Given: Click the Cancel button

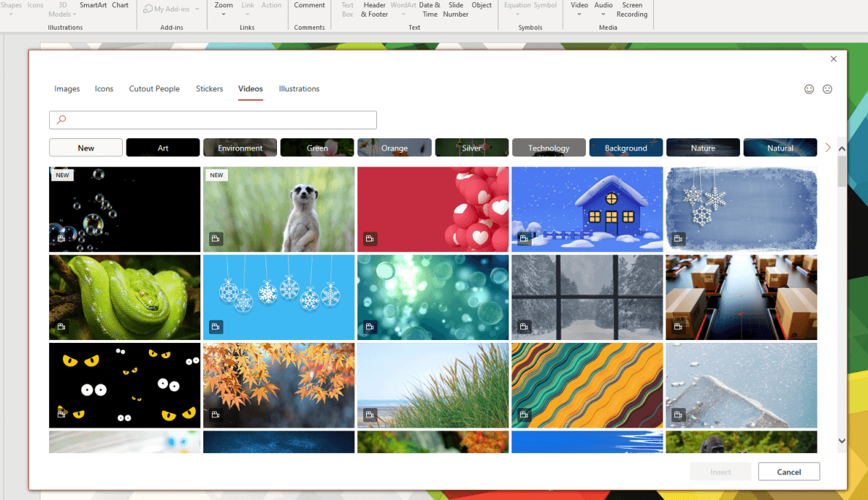Looking at the screenshot, I should tap(788, 471).
